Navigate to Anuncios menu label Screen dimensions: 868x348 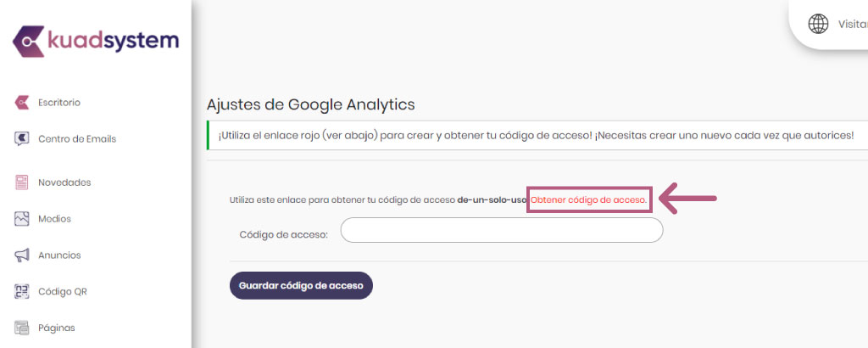pos(59,255)
